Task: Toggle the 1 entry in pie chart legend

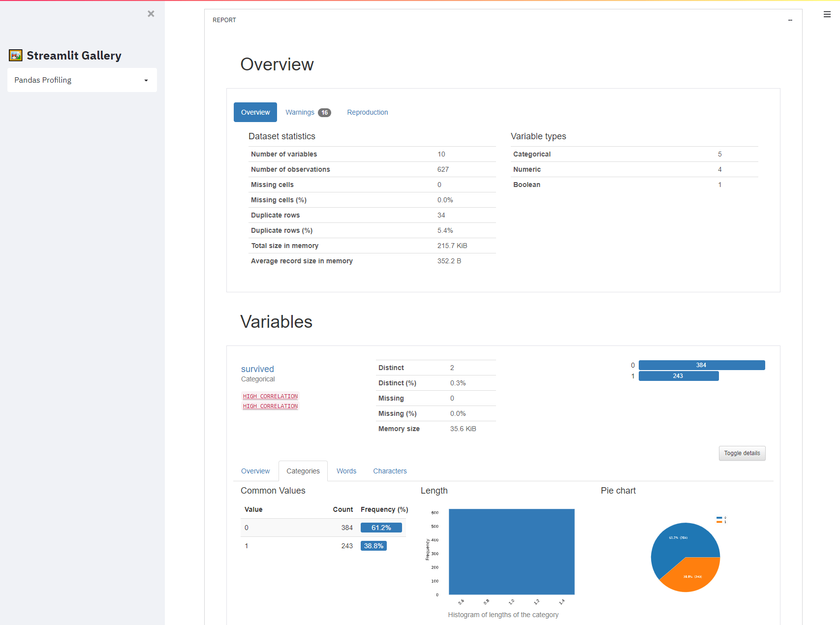Action: tap(722, 523)
